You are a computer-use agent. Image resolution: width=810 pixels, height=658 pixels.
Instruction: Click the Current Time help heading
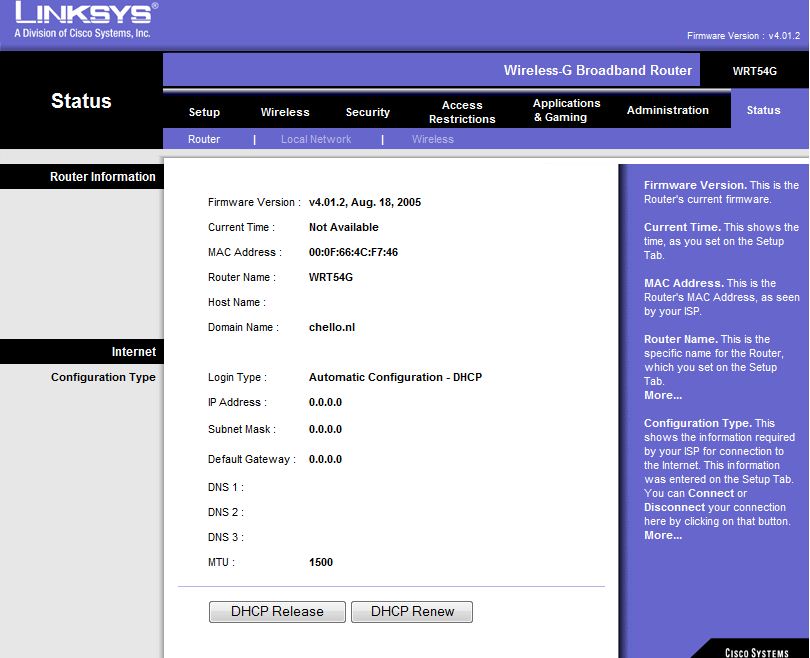point(682,227)
